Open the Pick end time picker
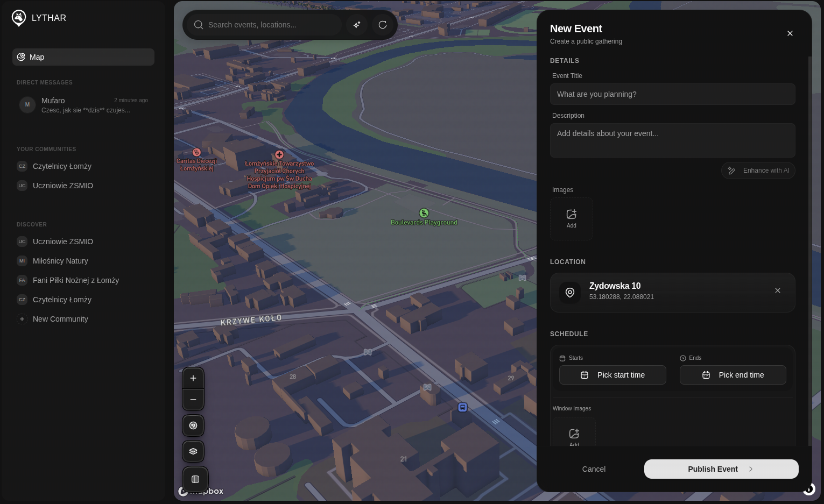 pyautogui.click(x=733, y=375)
